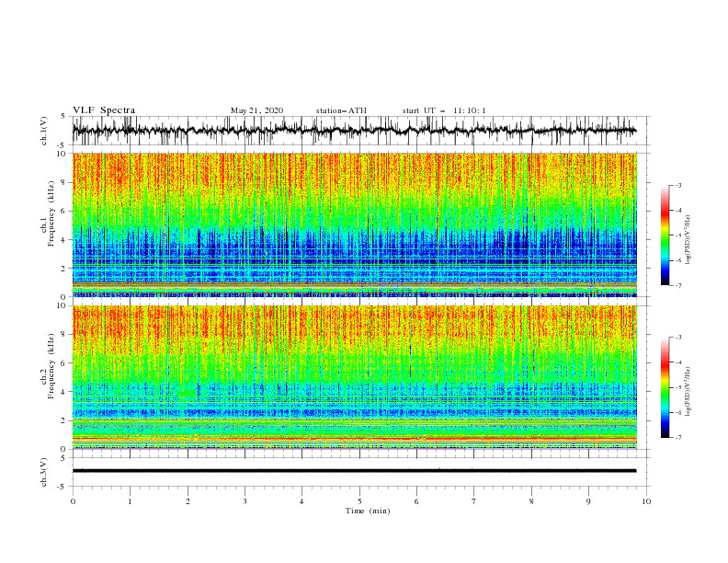Click the "6" kHz tick on ch.2 frequency axis

coord(65,362)
